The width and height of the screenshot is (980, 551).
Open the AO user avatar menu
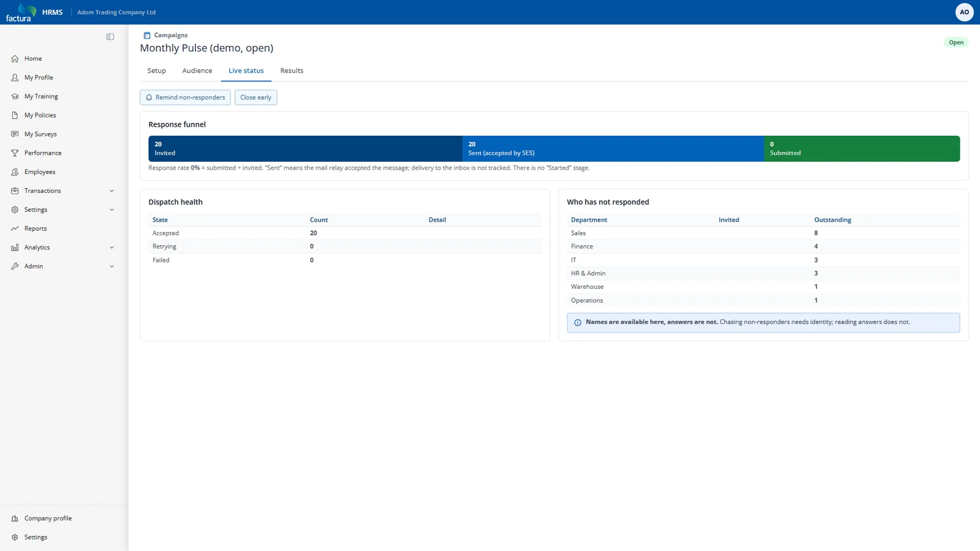tap(964, 12)
